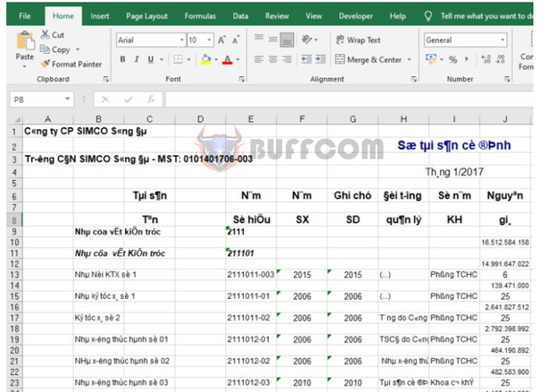This screenshot has height=392, width=544.
Task: Select cell with 2111011-003
Action: 251,275
